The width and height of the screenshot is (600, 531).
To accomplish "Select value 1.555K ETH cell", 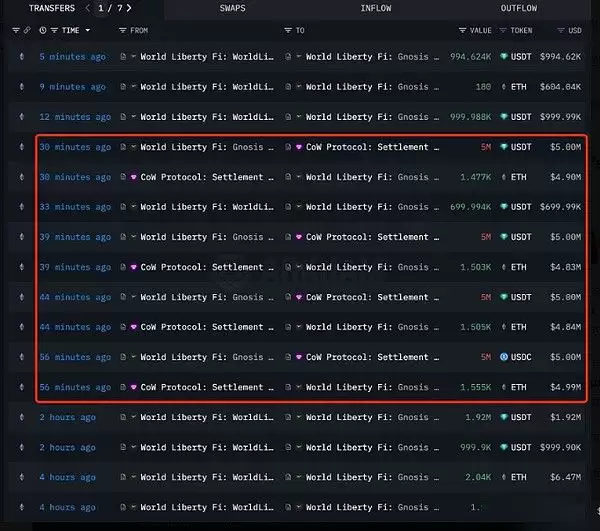I will [476, 387].
